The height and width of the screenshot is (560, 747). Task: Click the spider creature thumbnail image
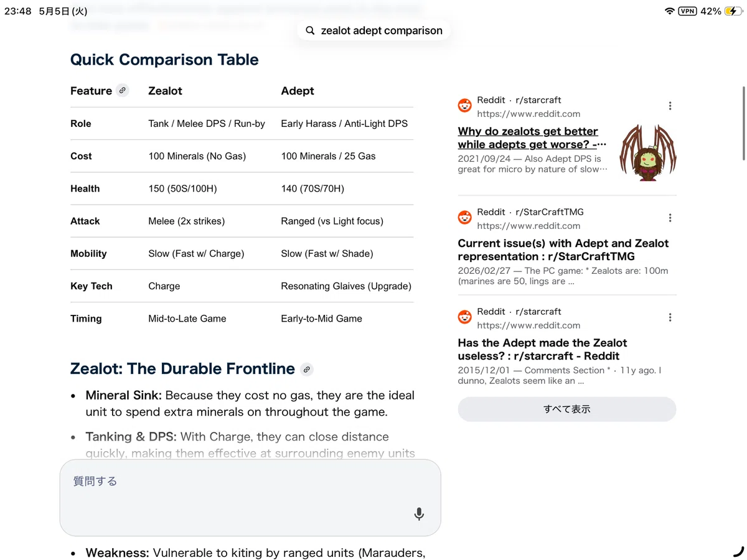(648, 152)
